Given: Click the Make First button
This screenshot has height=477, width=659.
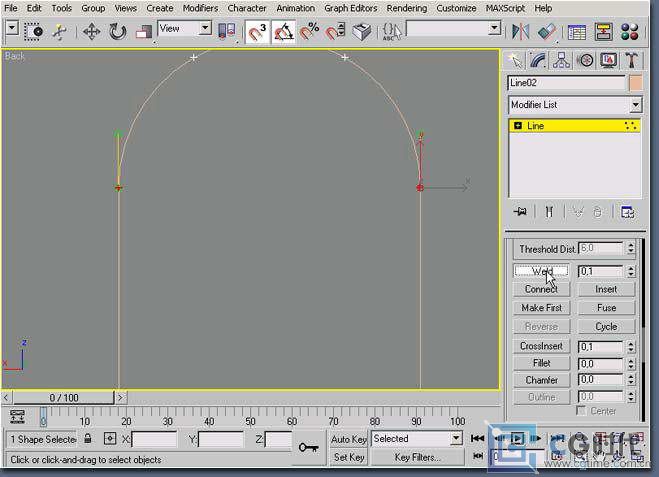Looking at the screenshot, I should point(541,308).
